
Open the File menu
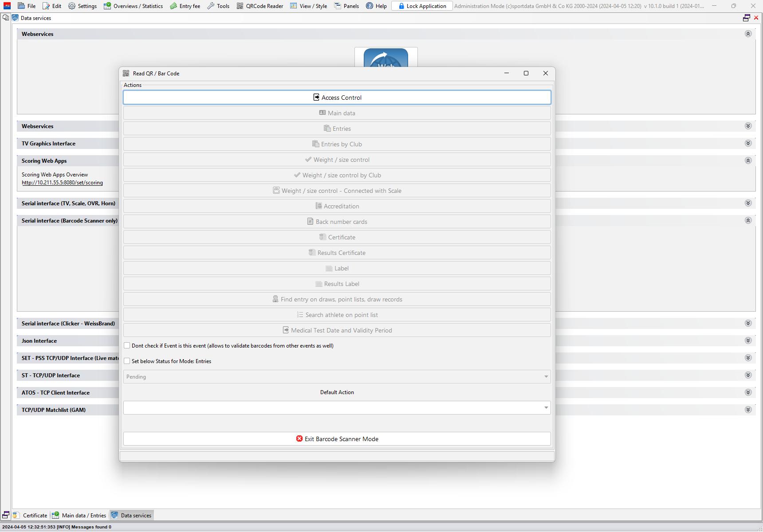pos(27,6)
